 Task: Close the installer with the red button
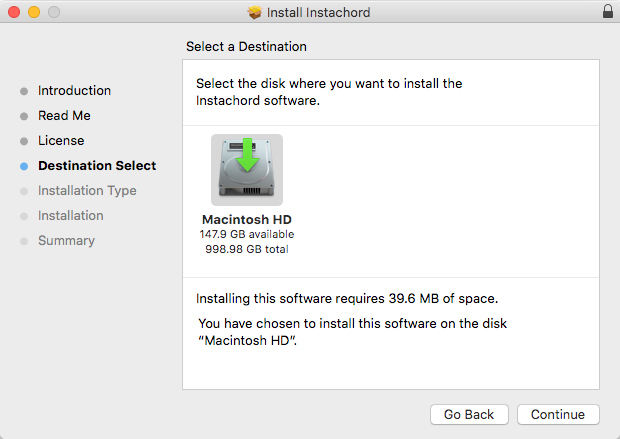click(13, 12)
